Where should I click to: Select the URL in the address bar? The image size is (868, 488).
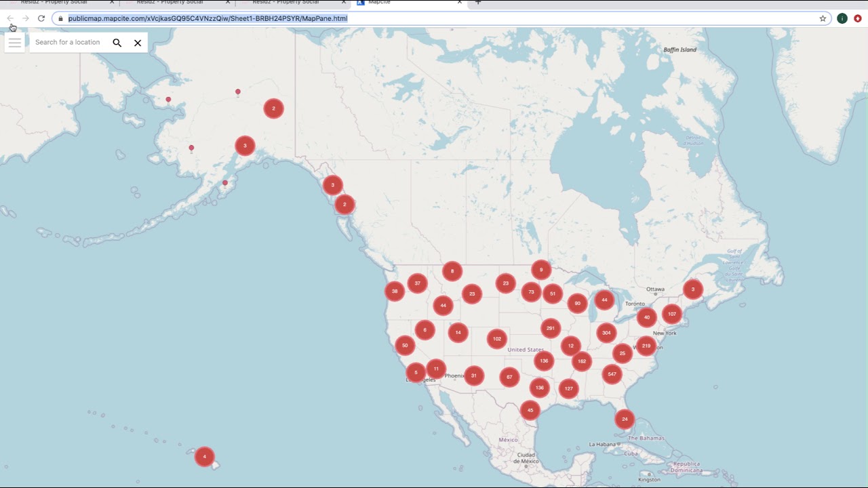(203, 18)
